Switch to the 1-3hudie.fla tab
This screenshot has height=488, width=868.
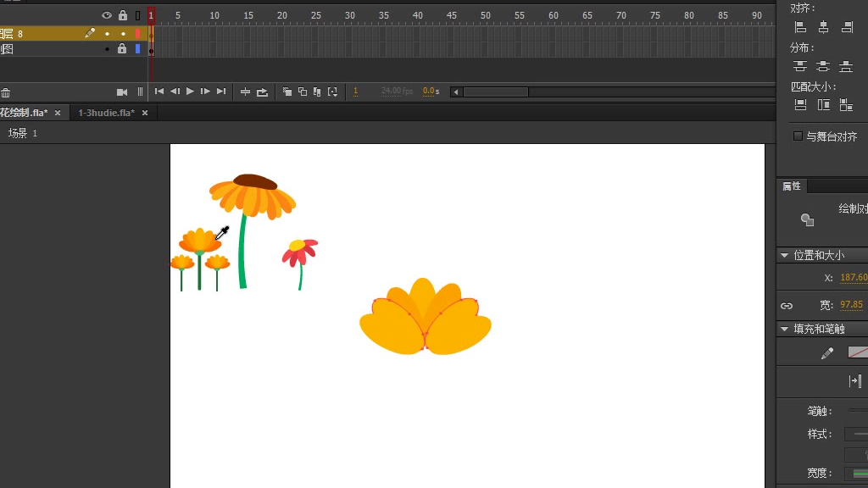[x=106, y=113]
